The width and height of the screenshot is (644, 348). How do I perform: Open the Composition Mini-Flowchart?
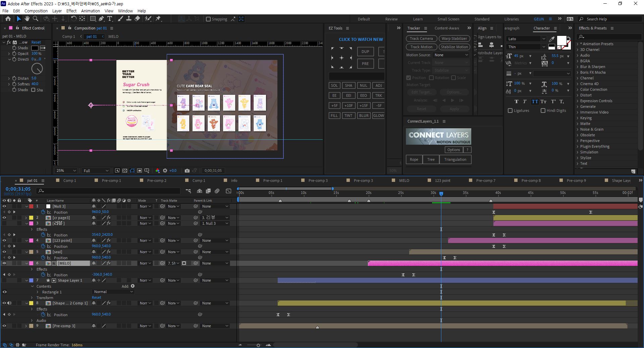coord(188,191)
